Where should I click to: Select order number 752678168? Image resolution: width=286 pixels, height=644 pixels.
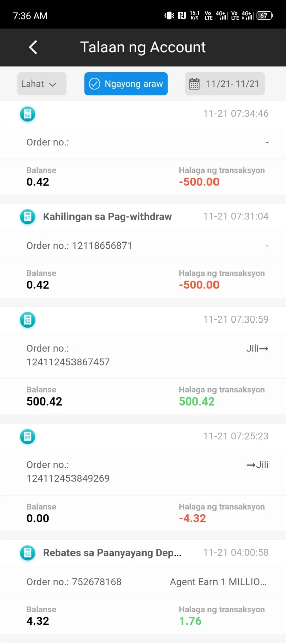click(x=97, y=582)
